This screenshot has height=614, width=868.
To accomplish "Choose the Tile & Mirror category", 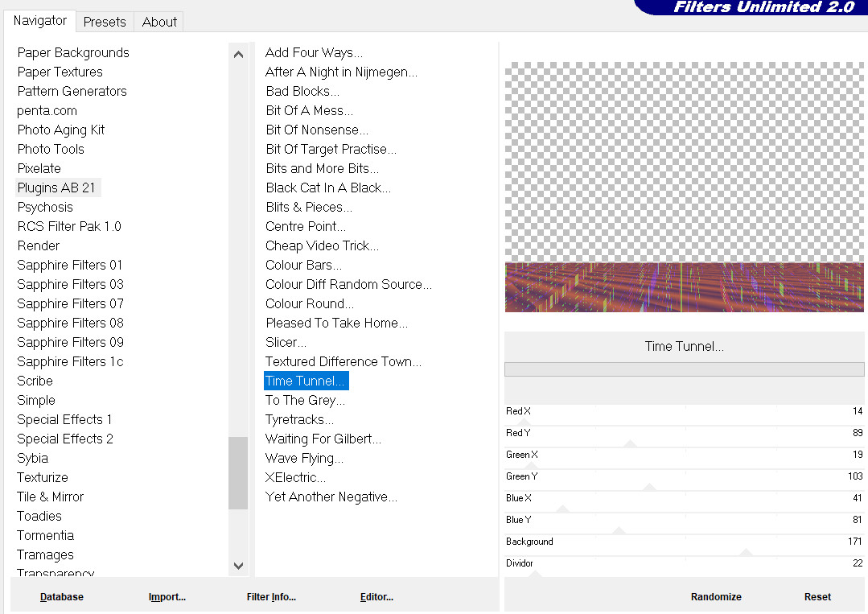I will pos(51,497).
